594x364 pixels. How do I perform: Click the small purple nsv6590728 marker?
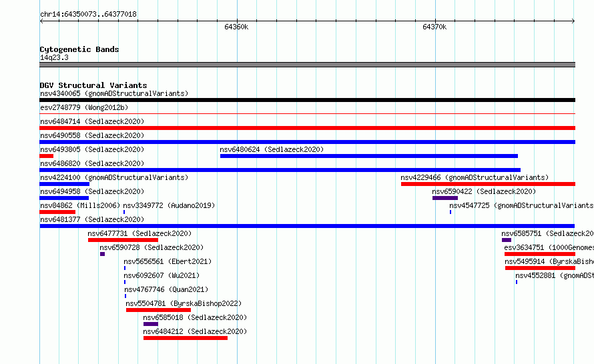tap(102, 254)
